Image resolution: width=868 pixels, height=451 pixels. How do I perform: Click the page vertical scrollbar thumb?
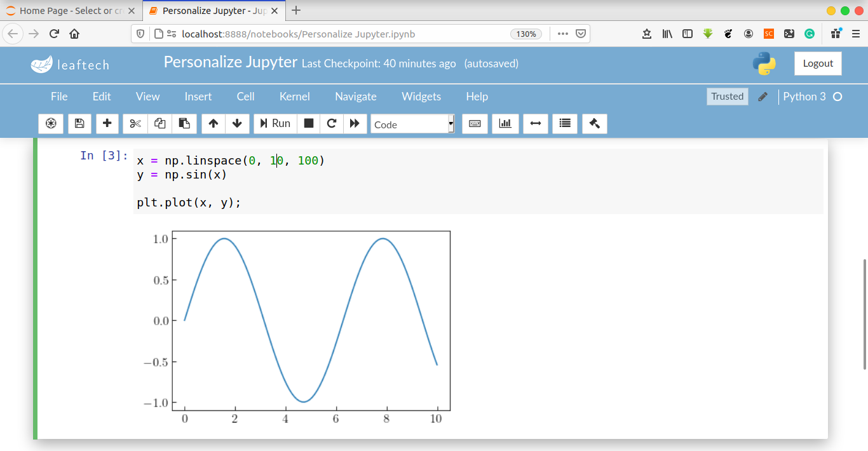[864, 314]
